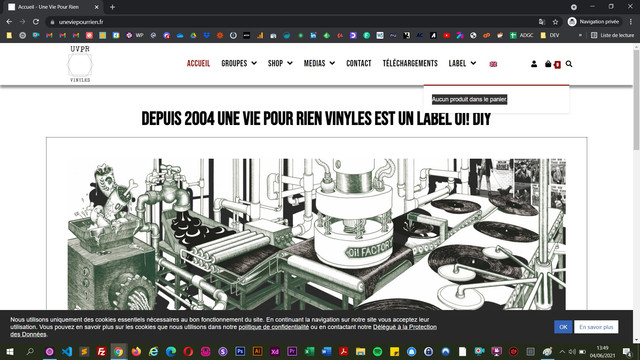Open the YouTube bookmark
This screenshot has height=360, width=640.
click(x=447, y=36)
